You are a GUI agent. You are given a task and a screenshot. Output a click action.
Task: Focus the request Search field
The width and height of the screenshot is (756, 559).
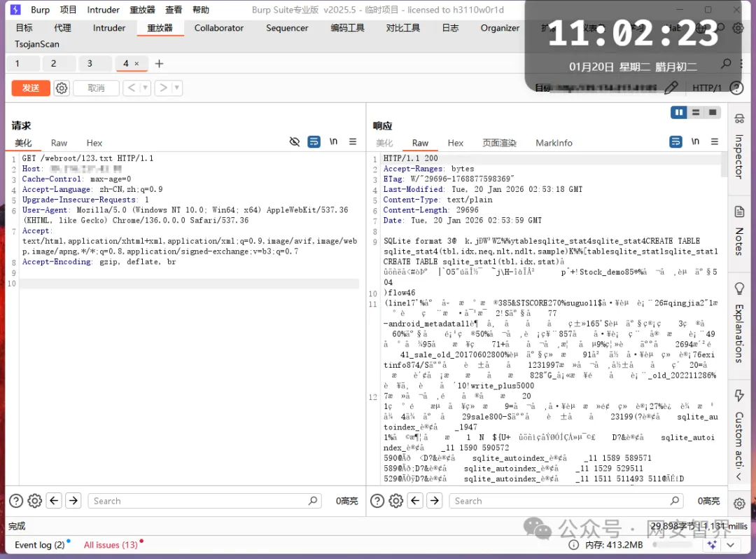click(205, 501)
